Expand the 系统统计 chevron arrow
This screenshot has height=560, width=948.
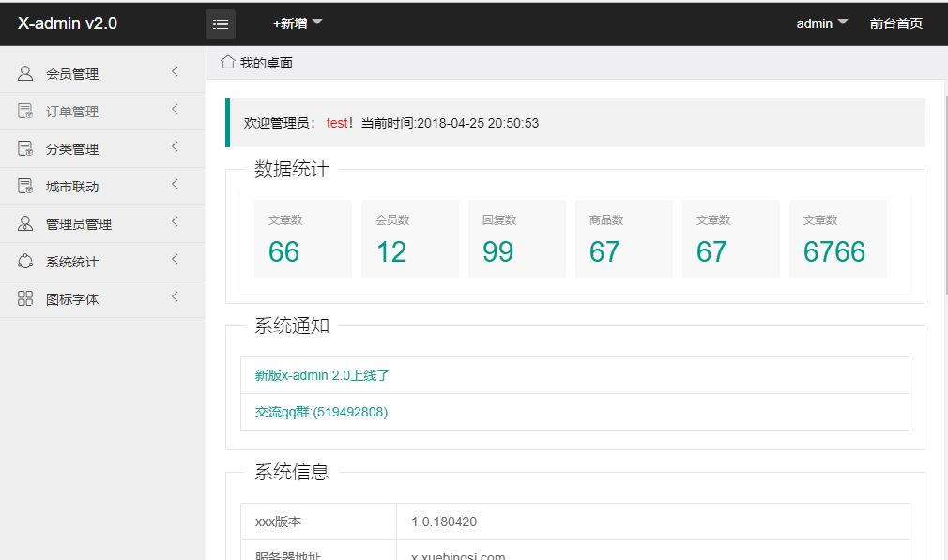point(175,260)
